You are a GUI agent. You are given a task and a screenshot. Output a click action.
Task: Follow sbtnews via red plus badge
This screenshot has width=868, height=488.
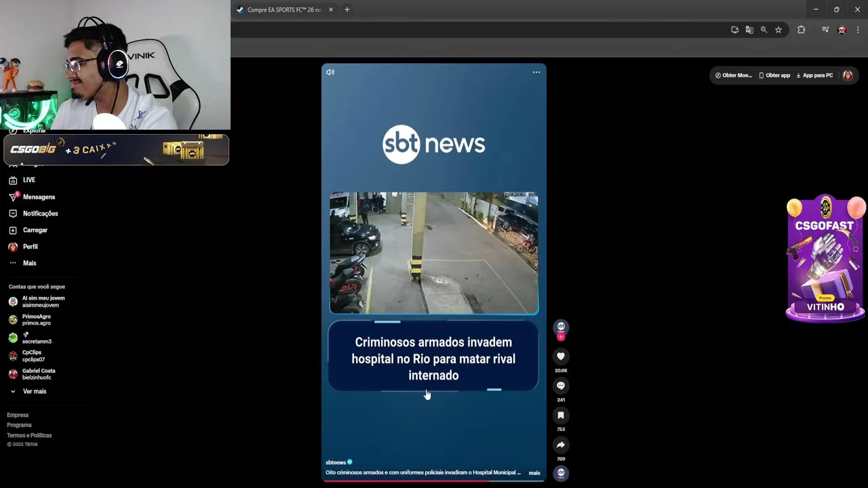[561, 337]
